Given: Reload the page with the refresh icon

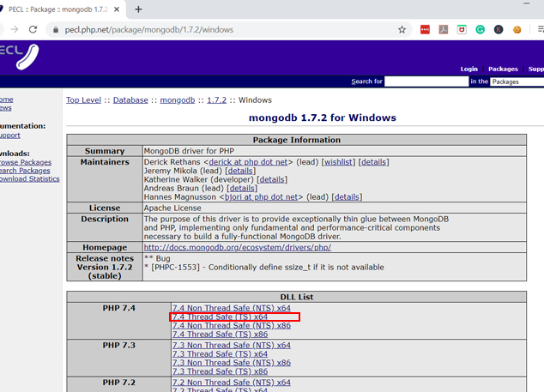Looking at the screenshot, I should click(x=33, y=29).
